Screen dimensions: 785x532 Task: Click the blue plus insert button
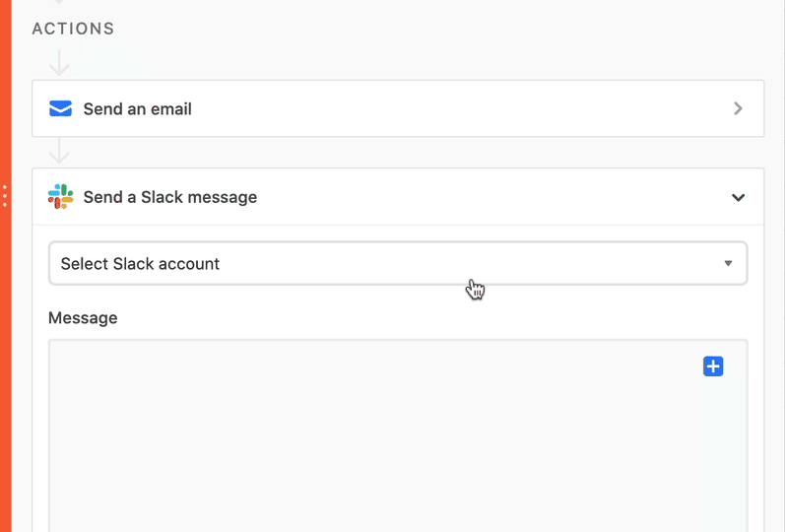click(713, 366)
